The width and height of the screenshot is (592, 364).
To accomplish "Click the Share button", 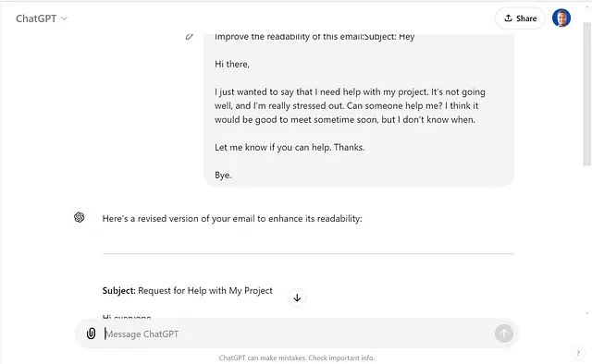I will coord(520,18).
